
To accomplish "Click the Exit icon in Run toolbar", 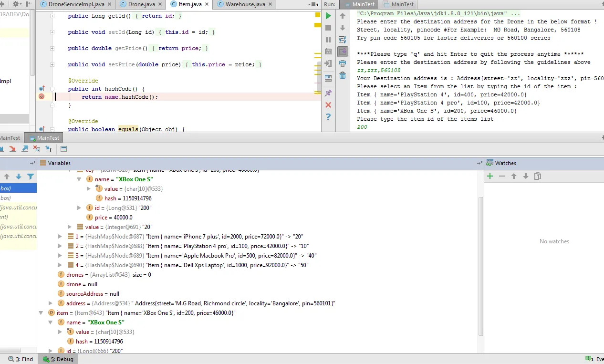I will (328, 63).
